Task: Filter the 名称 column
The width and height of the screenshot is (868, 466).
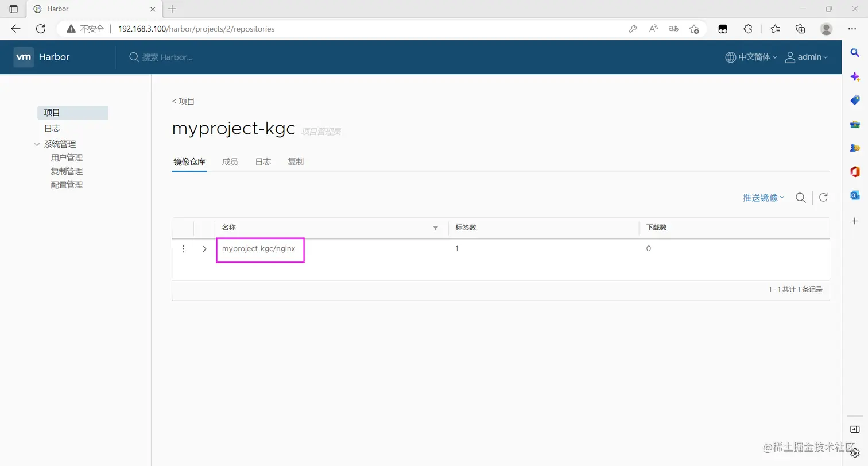Action: pos(435,228)
